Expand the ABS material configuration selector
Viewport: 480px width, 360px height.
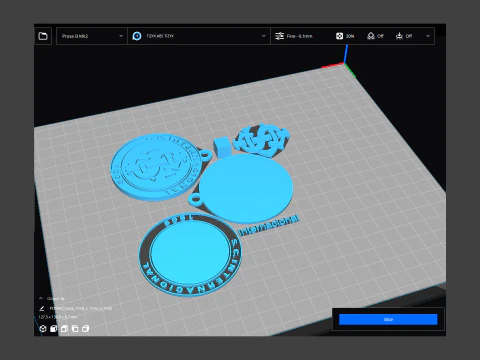199,36
